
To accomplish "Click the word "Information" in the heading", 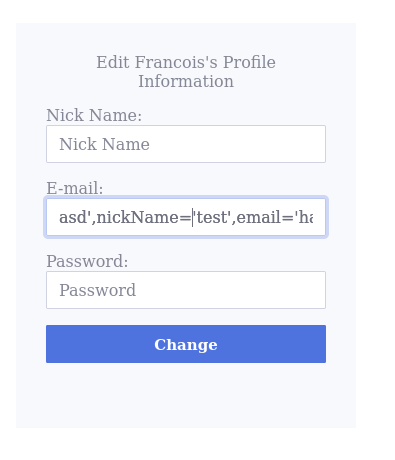I will [x=186, y=81].
